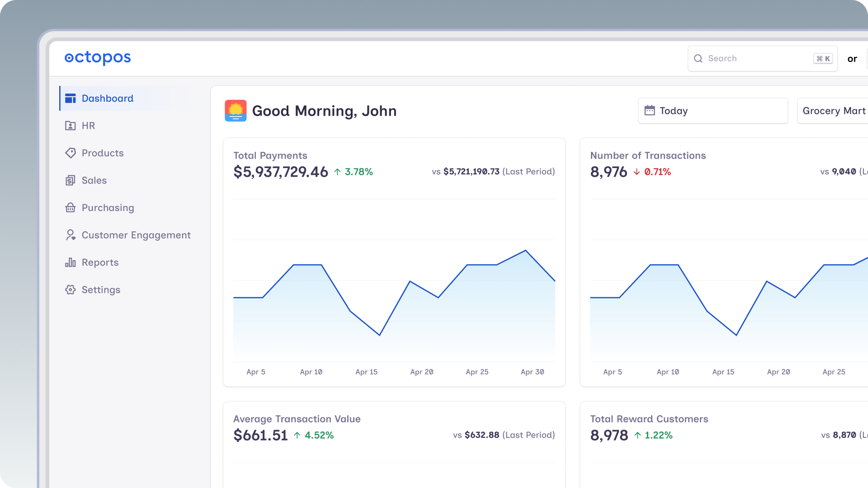Click the magnifier icon in Search
Viewport: 868px width, 488px height.
click(698, 59)
